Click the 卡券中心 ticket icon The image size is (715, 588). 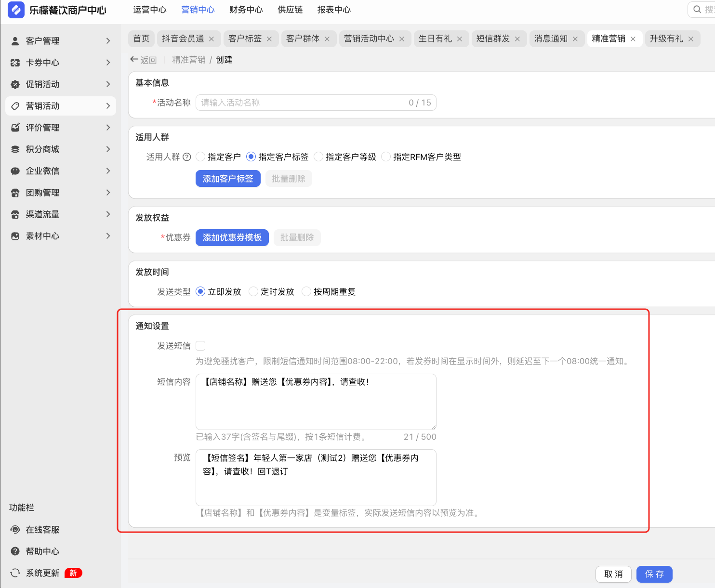15,63
